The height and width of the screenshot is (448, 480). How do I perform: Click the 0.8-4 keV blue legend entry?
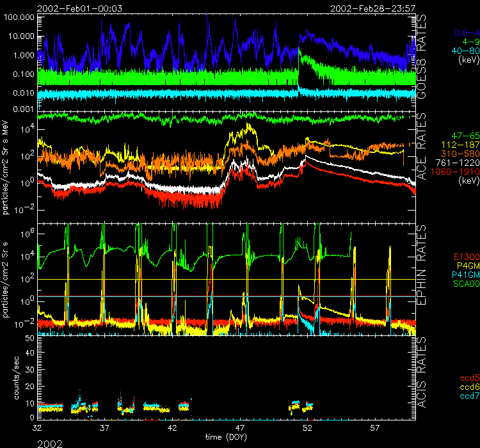(x=465, y=32)
